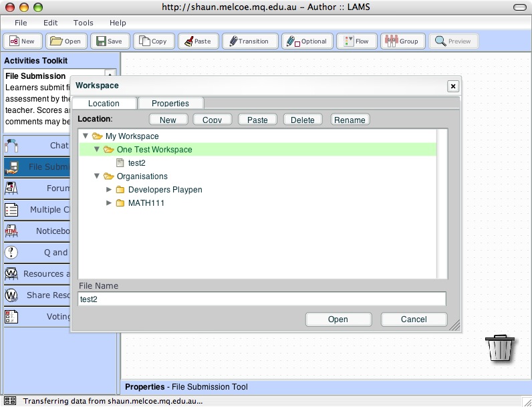Screen dimensions: 532x407
Task: Expand the MATH111 folder
Action: click(109, 203)
